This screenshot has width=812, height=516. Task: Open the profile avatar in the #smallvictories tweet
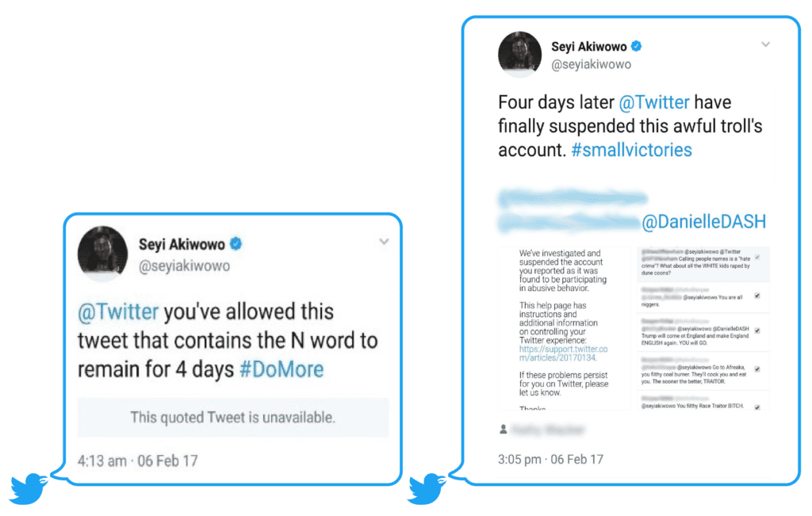[x=519, y=55]
